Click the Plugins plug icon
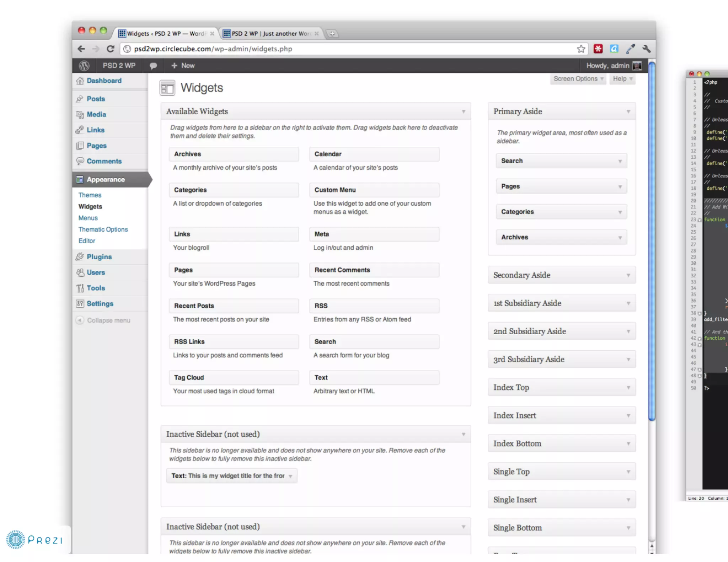The height and width of the screenshot is (562, 728). click(80, 256)
